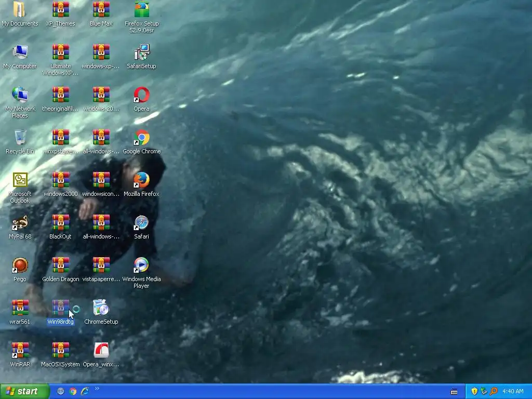This screenshot has height=399, width=532.
Task: Select the MacOSXSystem archive
Action: click(x=60, y=351)
